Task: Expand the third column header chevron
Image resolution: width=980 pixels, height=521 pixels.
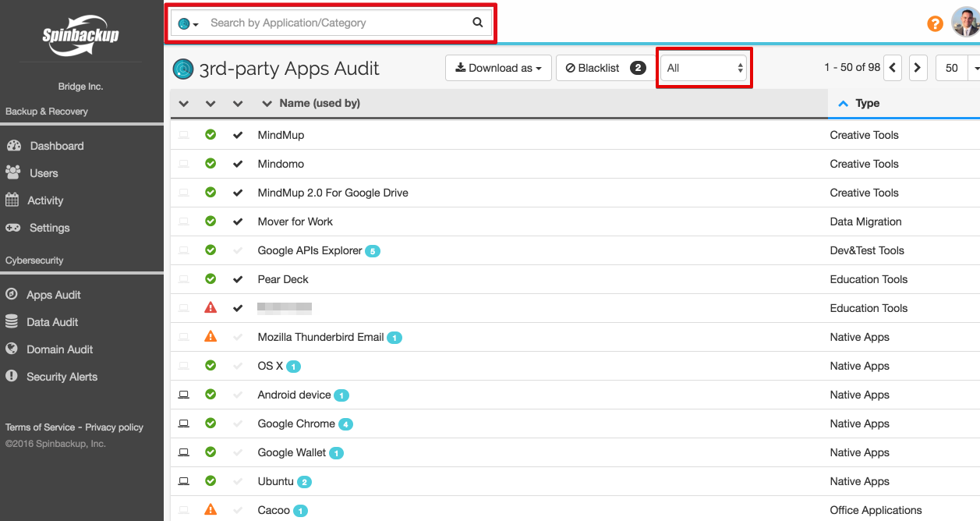Action: point(238,104)
